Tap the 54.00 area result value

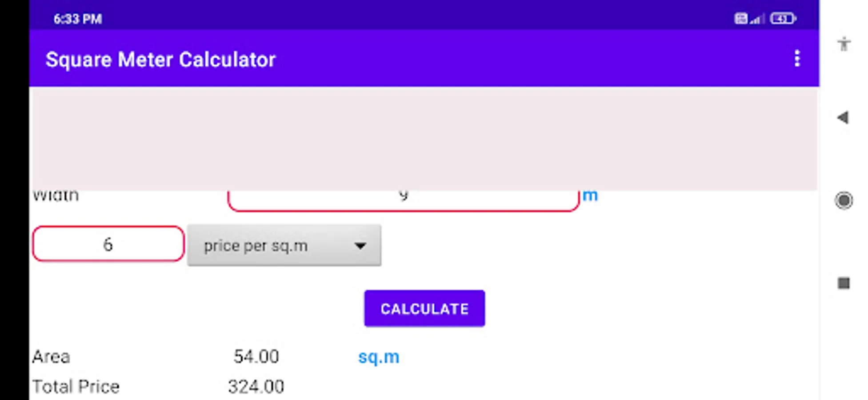[256, 356]
